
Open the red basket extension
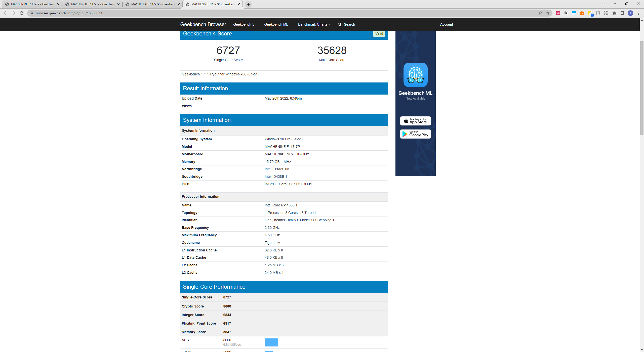tap(558, 13)
